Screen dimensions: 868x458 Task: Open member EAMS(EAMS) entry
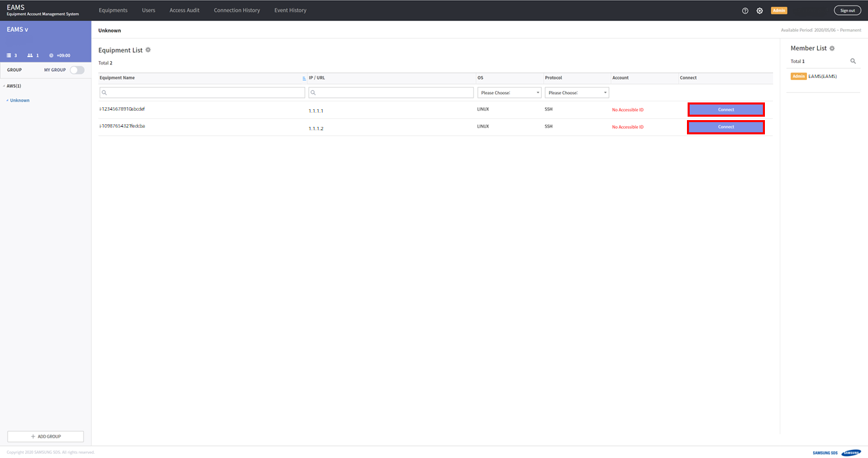click(823, 76)
